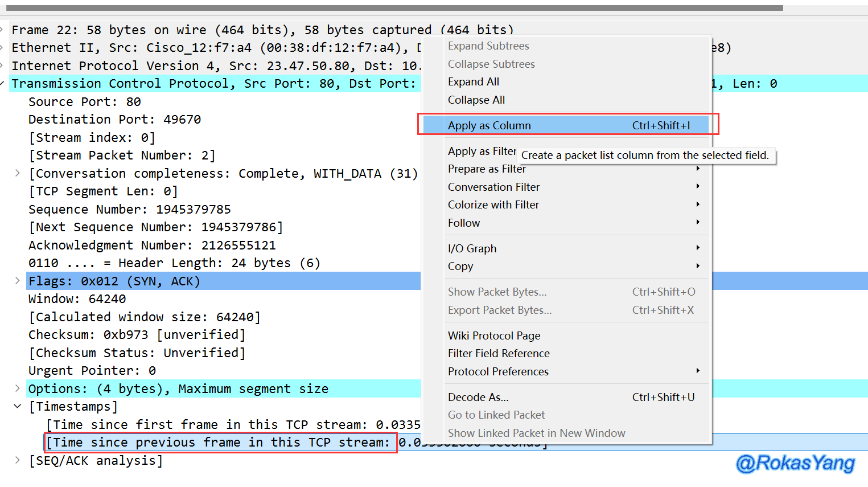Select Filter Field Reference entry
The width and height of the screenshot is (868, 487).
pos(499,353)
